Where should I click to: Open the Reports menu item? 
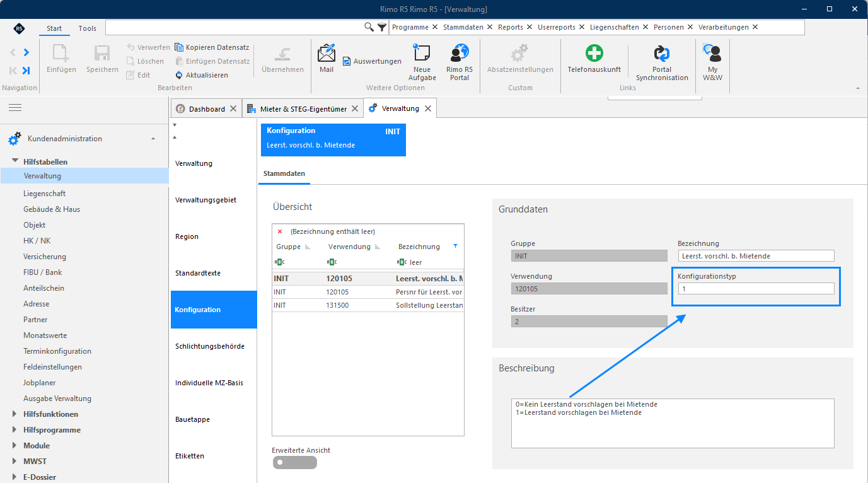511,27
